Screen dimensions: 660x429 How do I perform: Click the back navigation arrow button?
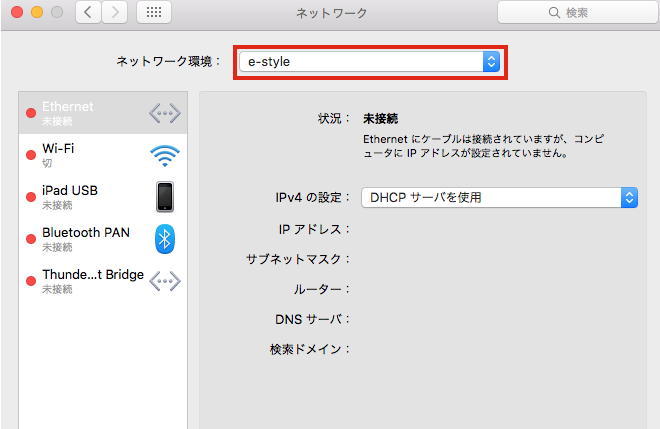(x=88, y=12)
